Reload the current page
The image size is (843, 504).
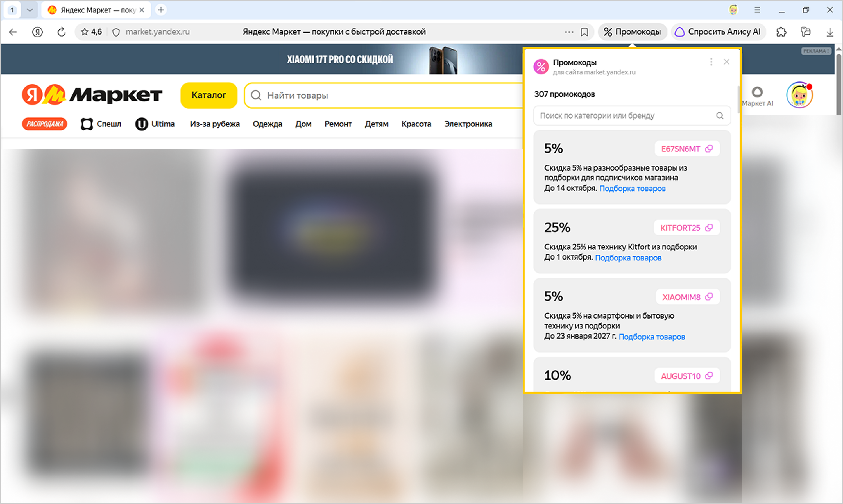click(62, 32)
